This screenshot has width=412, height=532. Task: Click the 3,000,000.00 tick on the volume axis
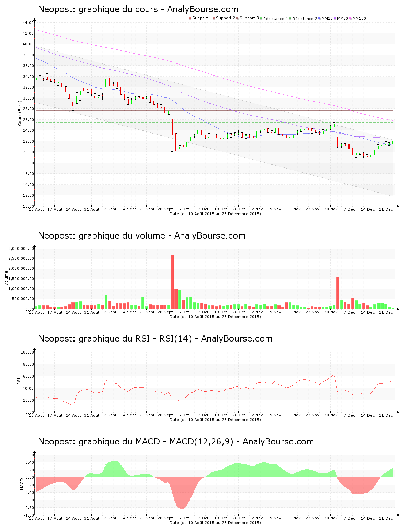click(x=21, y=248)
